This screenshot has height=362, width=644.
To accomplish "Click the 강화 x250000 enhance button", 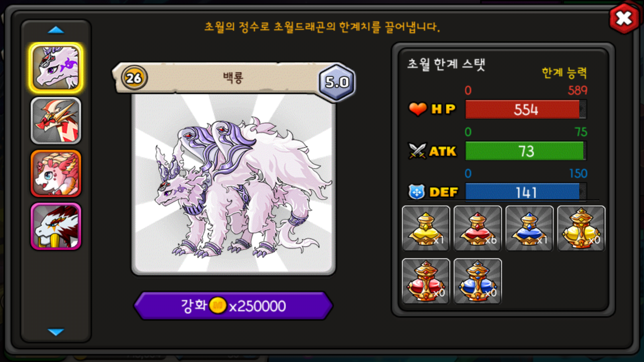I will [233, 306].
